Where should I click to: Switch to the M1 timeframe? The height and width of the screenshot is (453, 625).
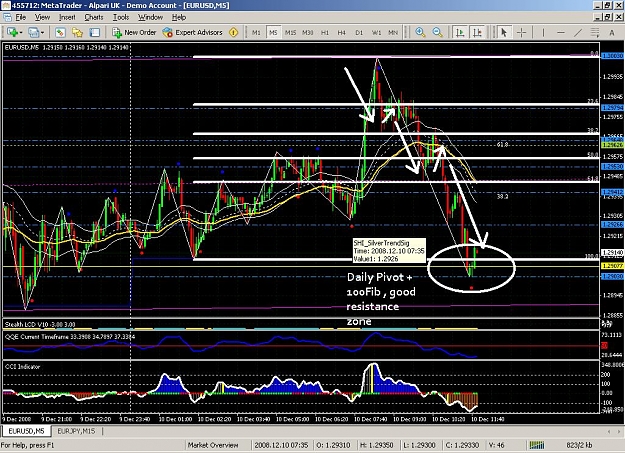[x=256, y=33]
